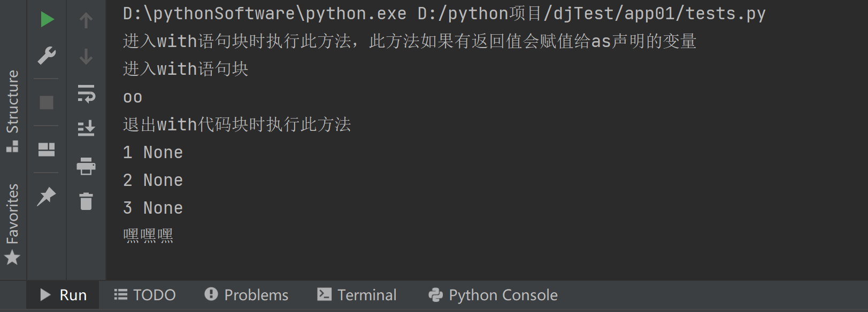Open the Terminal tool window
Image resolution: width=868 pixels, height=312 pixels.
pos(357,295)
